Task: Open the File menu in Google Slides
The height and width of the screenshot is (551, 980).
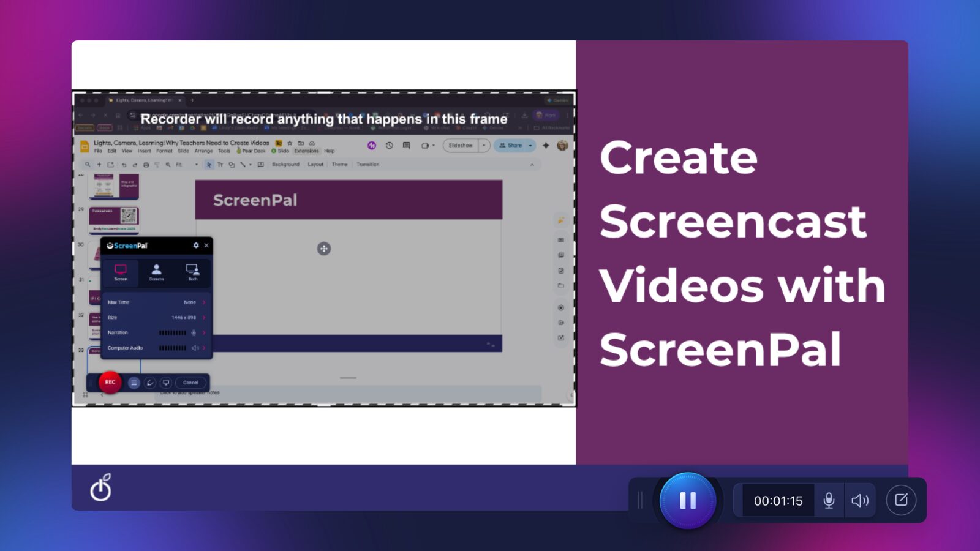Action: [x=98, y=151]
